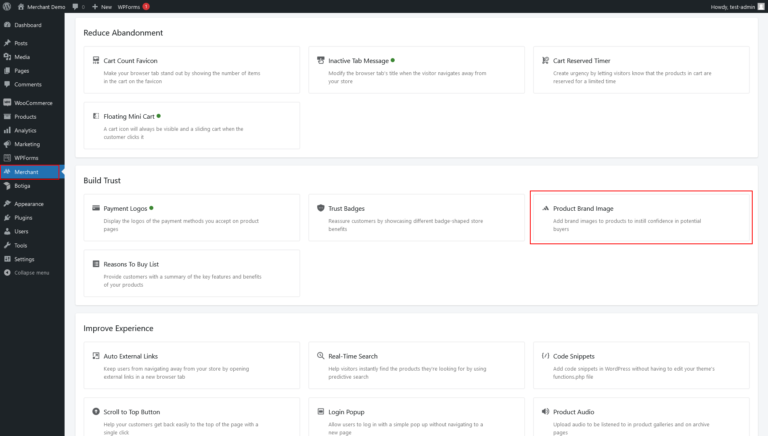Open the Cart Reserved Timer module
This screenshot has height=436, width=768.
pos(641,70)
